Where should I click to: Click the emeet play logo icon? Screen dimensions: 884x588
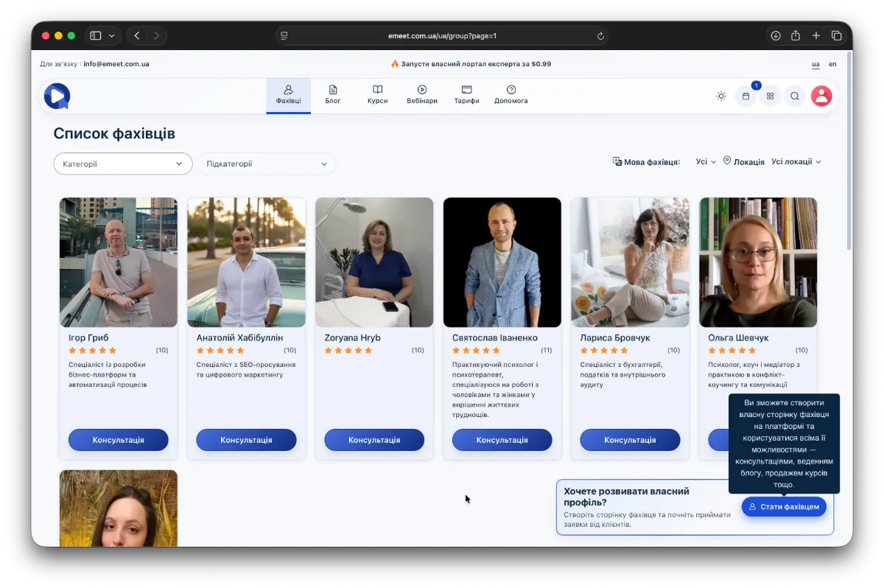(x=57, y=96)
